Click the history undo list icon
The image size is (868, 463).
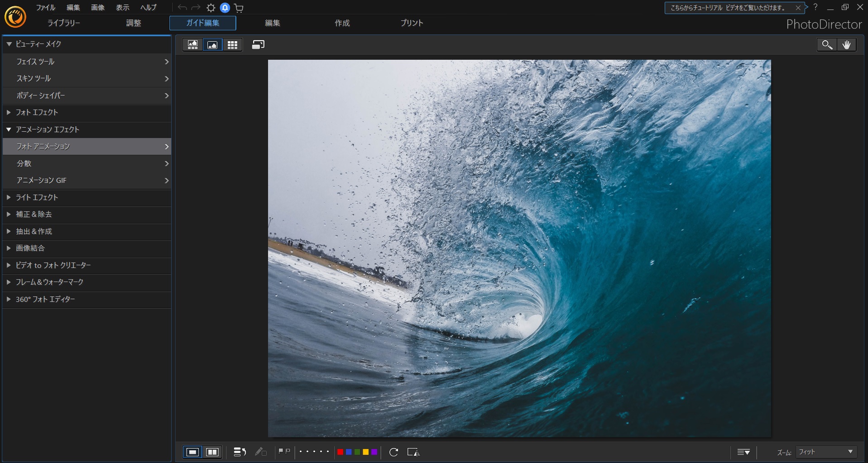click(240, 452)
